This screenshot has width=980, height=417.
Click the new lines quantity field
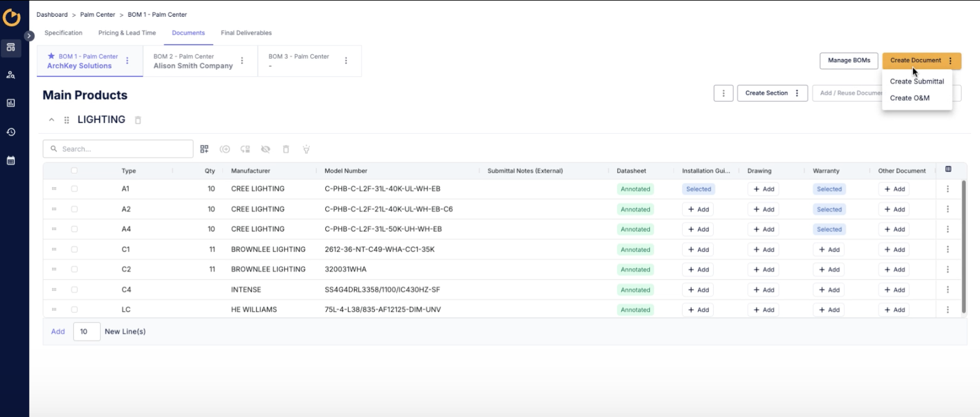coord(87,332)
